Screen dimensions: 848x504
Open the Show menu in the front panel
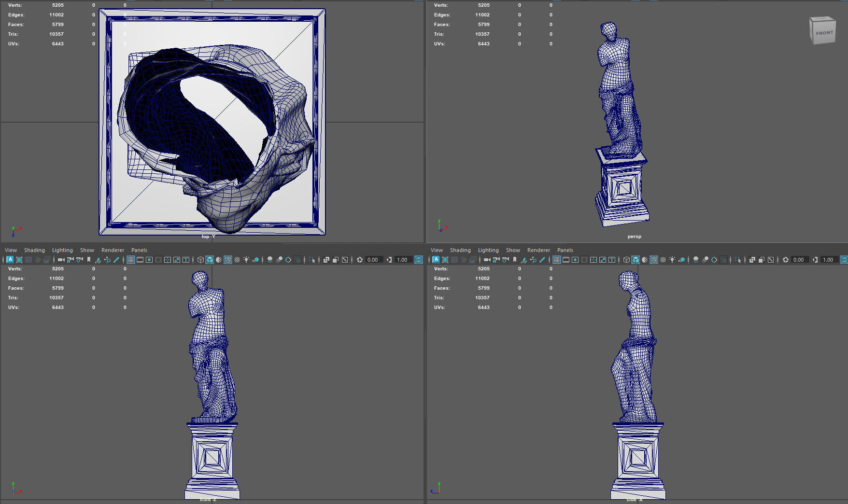coord(87,250)
